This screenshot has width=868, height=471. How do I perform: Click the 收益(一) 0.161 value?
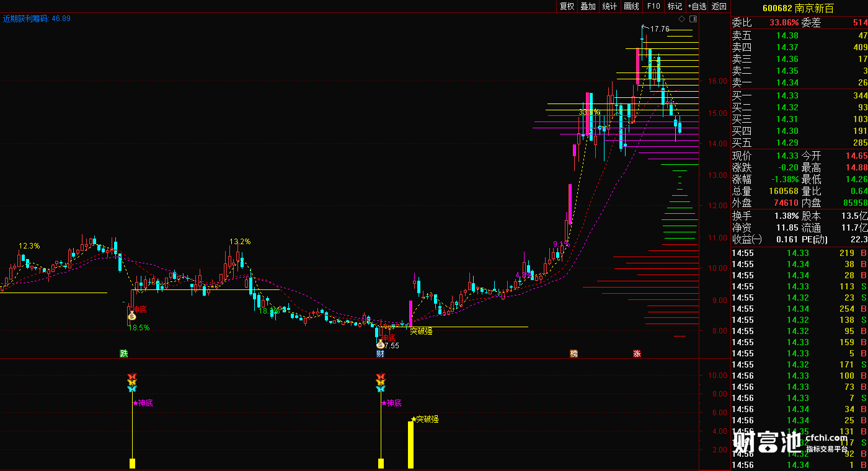point(787,240)
